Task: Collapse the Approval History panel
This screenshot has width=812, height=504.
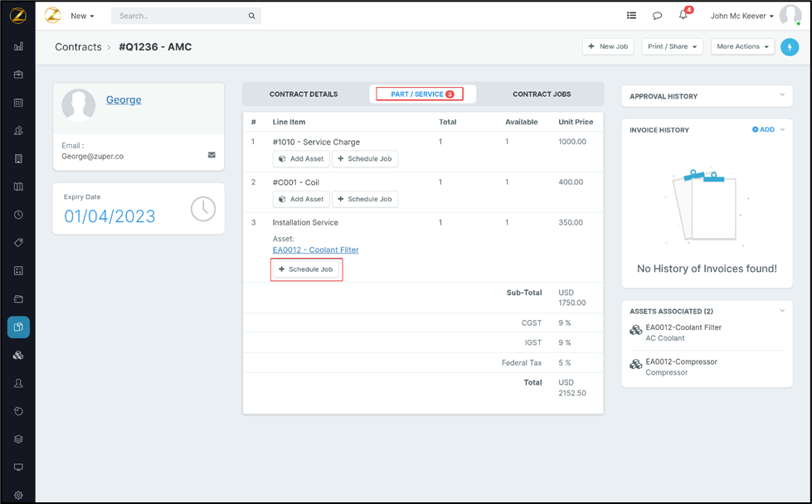Action: point(781,95)
